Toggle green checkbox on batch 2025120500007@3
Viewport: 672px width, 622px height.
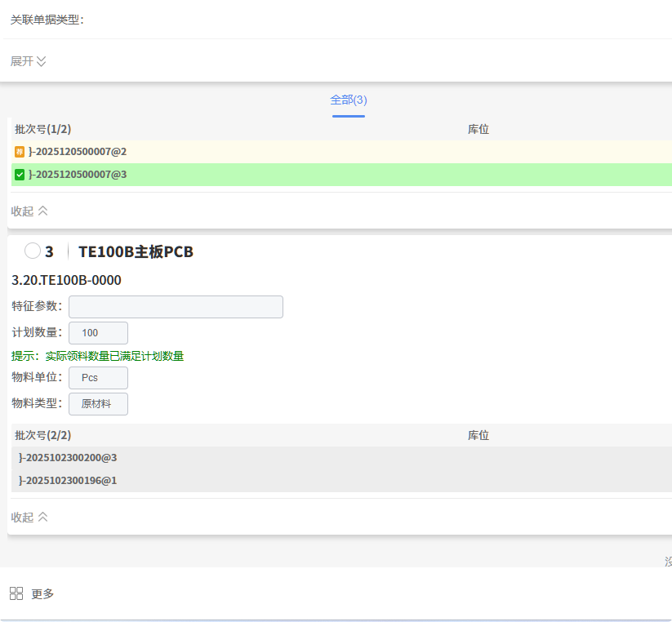point(20,175)
